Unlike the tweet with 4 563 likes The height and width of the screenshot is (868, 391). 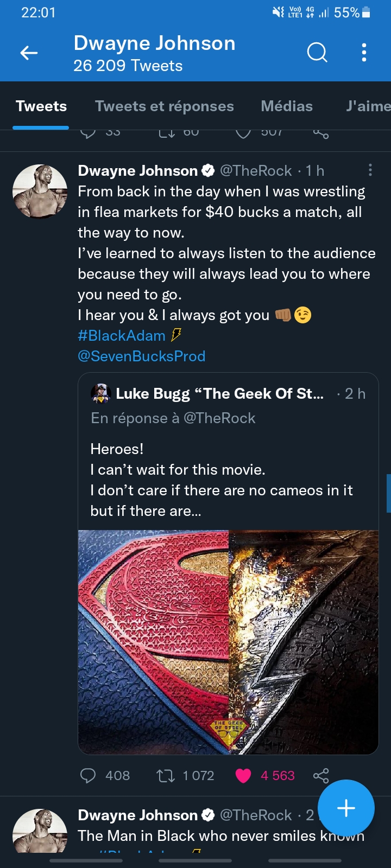pyautogui.click(x=243, y=776)
